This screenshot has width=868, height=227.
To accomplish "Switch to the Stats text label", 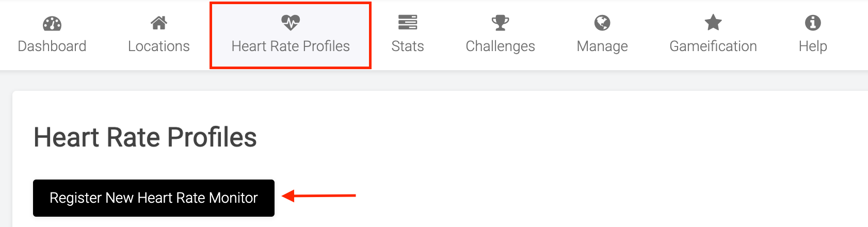I will click(x=408, y=46).
